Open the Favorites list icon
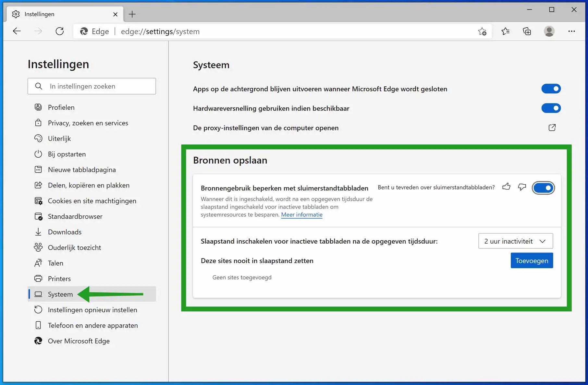 pos(505,31)
